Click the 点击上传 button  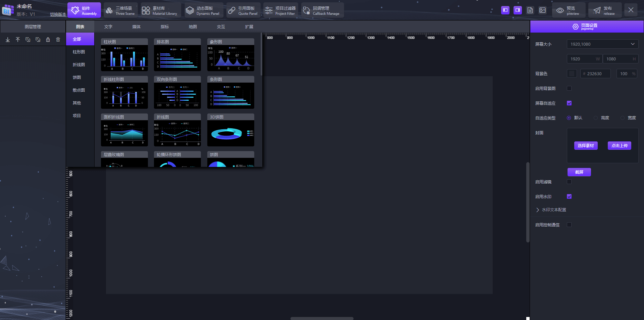coord(620,145)
